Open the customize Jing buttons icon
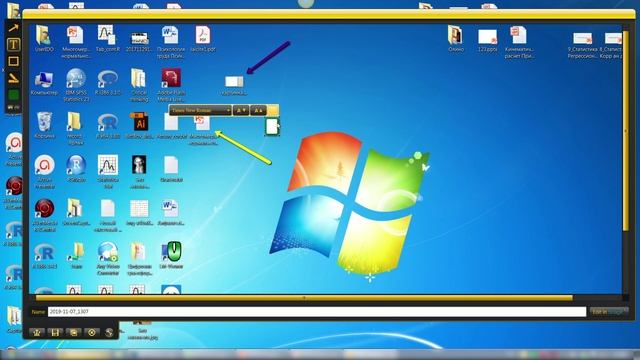The width and height of the screenshot is (640, 360). pyautogui.click(x=109, y=332)
